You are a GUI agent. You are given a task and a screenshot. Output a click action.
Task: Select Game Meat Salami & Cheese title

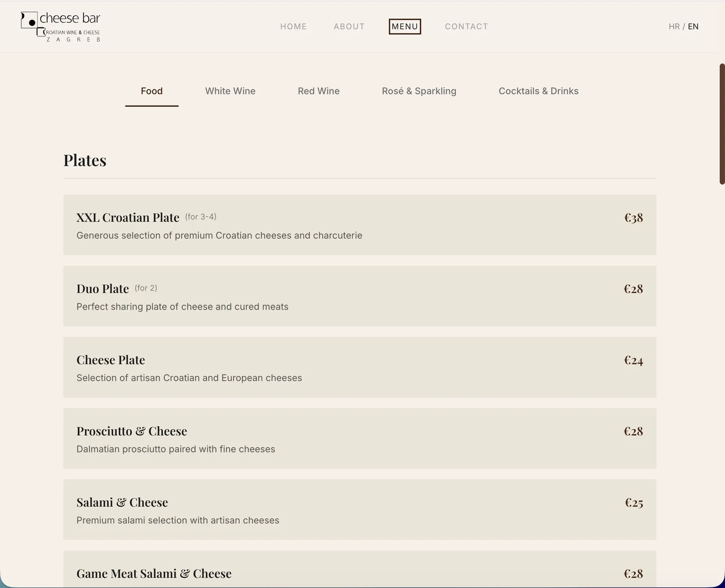[x=154, y=574]
